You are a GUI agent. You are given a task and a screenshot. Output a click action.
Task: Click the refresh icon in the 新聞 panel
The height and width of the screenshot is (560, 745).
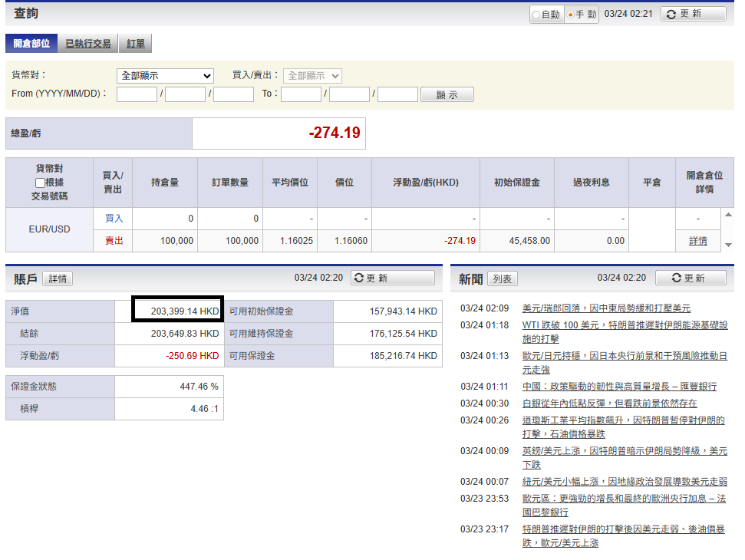[676, 278]
